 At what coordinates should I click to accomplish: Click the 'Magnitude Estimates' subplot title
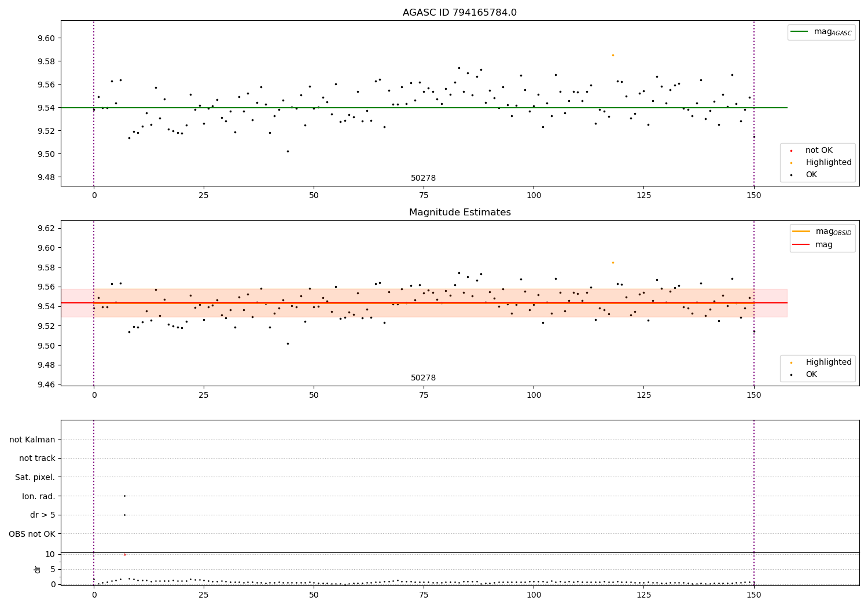click(459, 213)
